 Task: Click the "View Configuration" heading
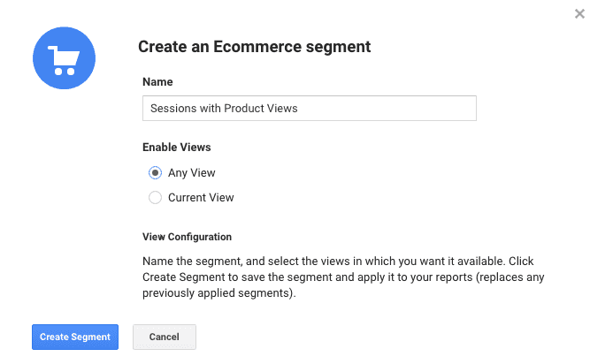187,237
